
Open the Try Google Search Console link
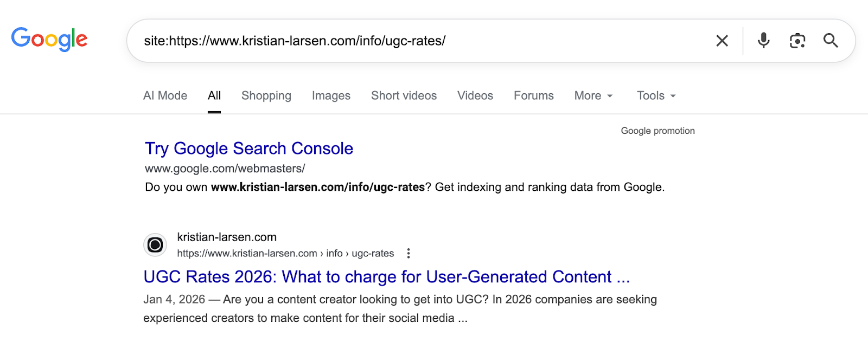[249, 149]
